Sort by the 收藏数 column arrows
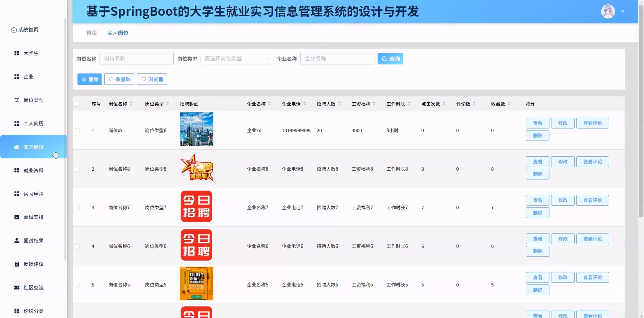This screenshot has width=644, height=318. click(x=509, y=104)
